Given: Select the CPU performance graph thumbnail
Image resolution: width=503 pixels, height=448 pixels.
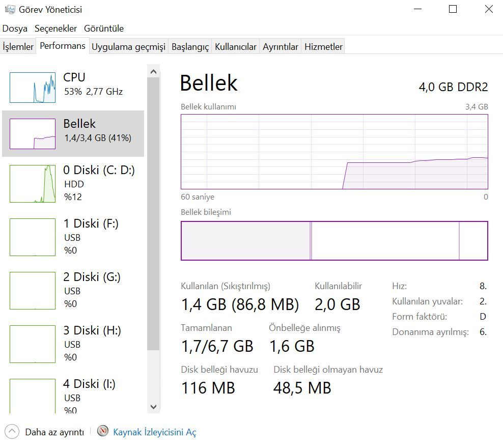Looking at the screenshot, I should 33,87.
